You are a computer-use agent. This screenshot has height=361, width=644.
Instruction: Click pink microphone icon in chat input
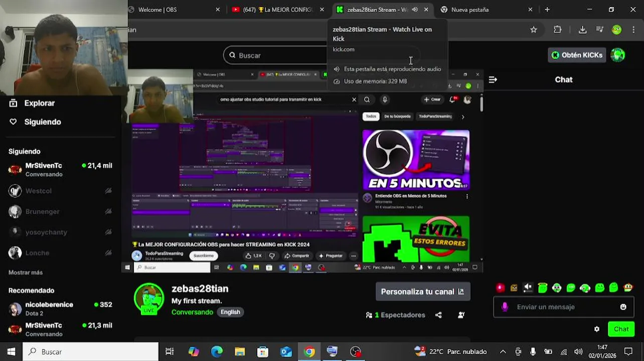(505, 307)
